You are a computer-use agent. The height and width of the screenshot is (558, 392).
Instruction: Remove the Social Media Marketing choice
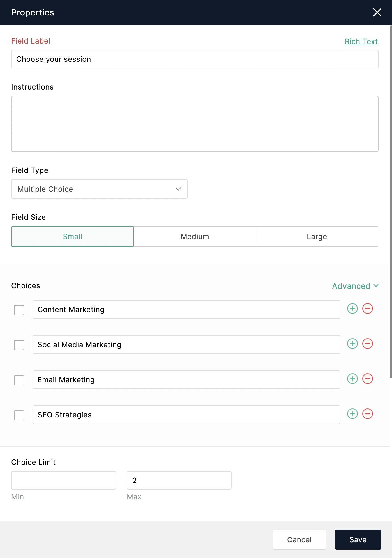(368, 344)
